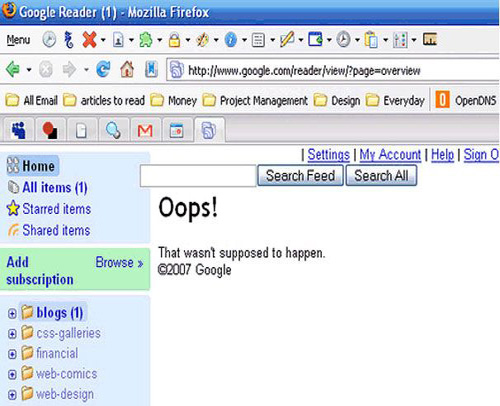Viewport: 500px width, 406px height.
Task: Click the red X icon in Web Developer toolbar
Action: (x=89, y=40)
